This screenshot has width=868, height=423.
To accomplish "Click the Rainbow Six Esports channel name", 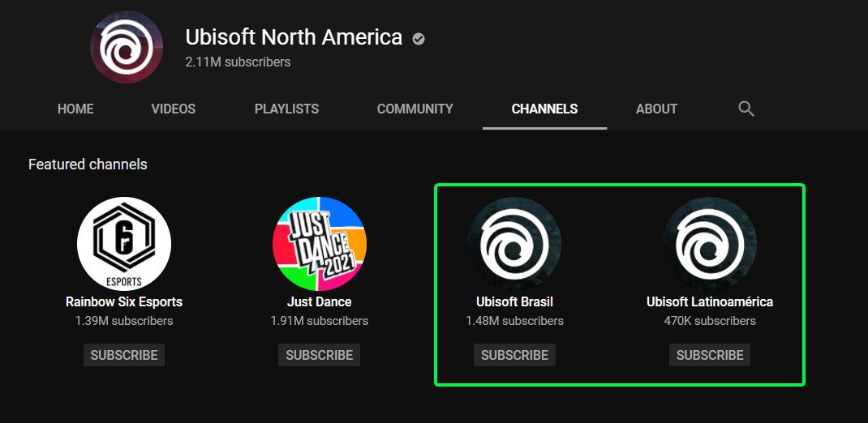I will click(124, 302).
